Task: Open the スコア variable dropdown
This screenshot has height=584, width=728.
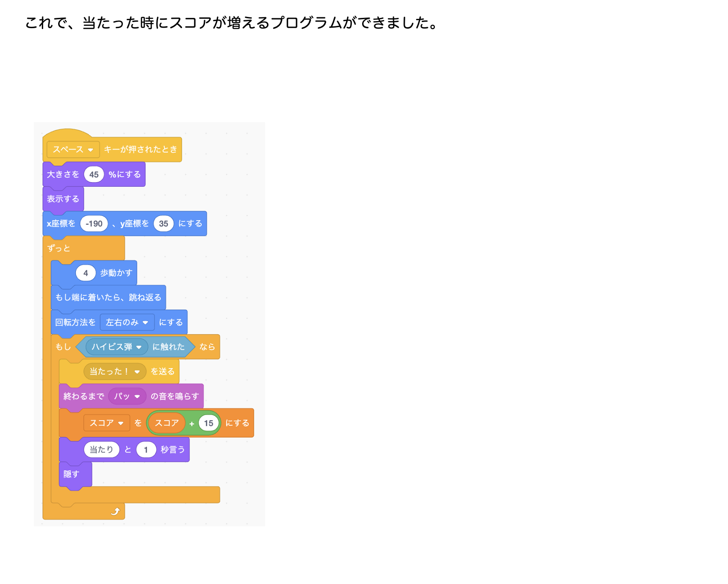Action: pos(106,423)
